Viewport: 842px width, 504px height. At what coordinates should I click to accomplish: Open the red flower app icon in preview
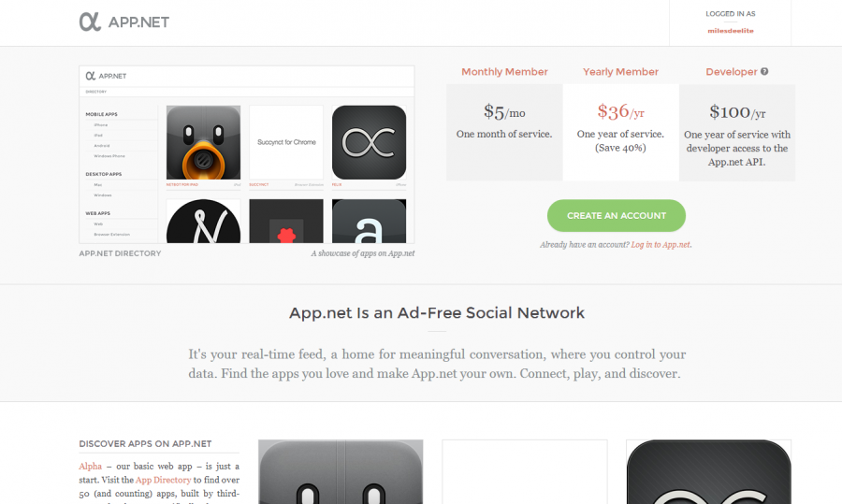point(286,221)
